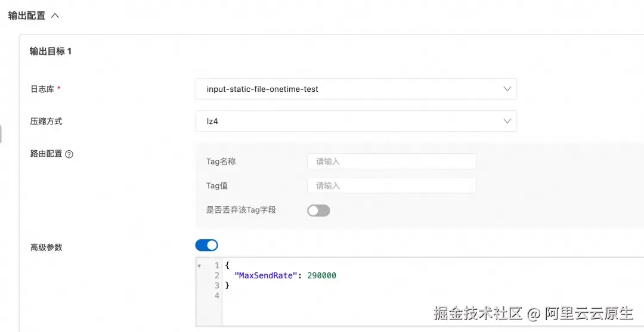Open the 日志库 dropdown

[355, 89]
